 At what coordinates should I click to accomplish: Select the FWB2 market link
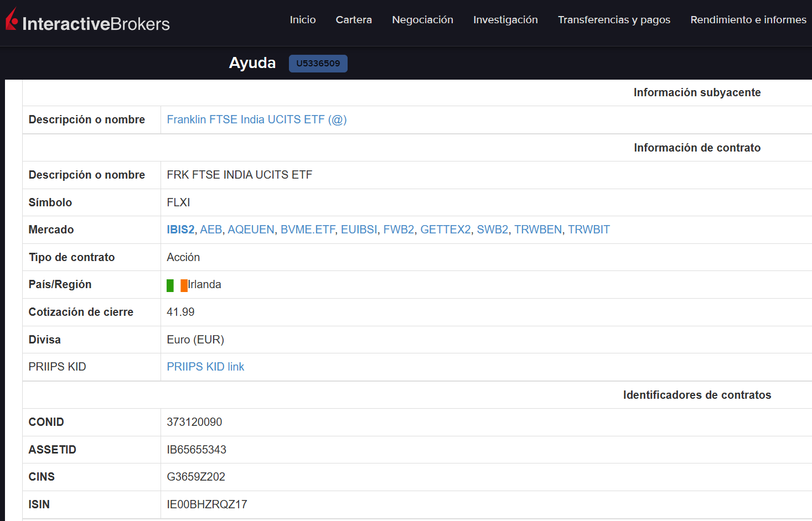pos(399,230)
